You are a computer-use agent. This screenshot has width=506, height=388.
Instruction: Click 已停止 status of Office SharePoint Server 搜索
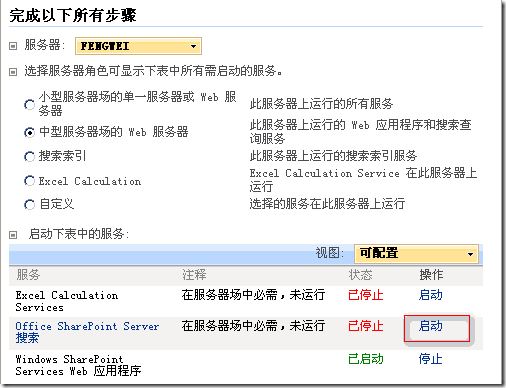[x=366, y=326]
